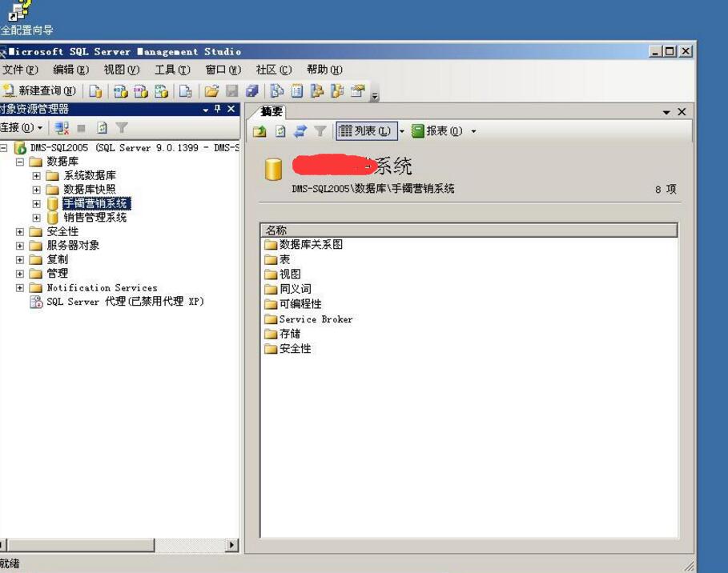Open the 帮助 (Help) menu
The width and height of the screenshot is (728, 573).
pos(324,70)
